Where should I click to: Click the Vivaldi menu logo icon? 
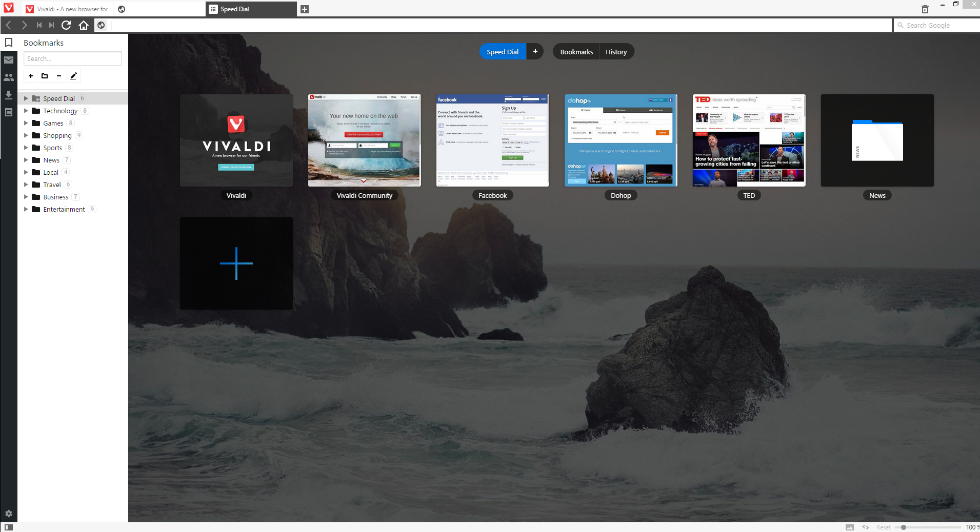click(x=9, y=8)
